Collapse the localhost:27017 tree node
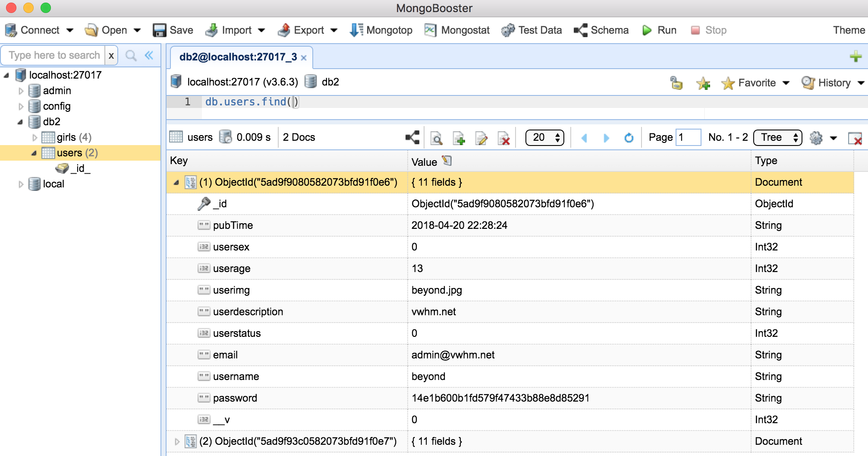Viewport: 868px width, 456px height. [x=6, y=75]
